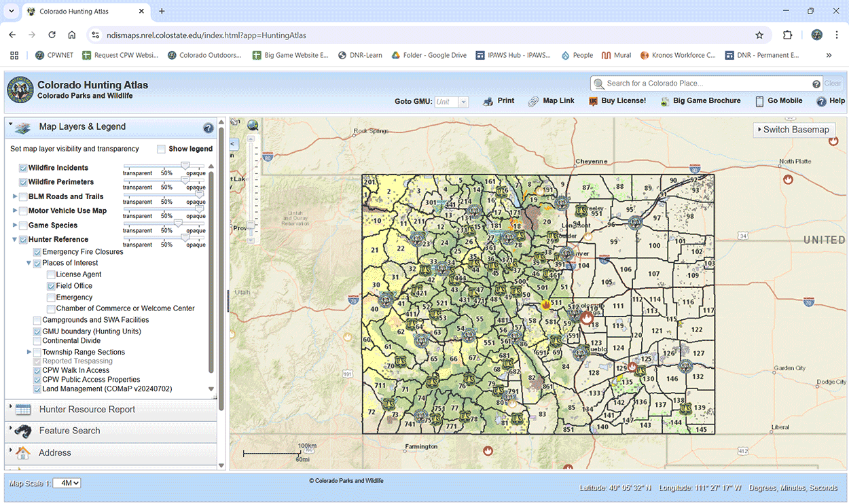Open the Help question mark icon
Screen dimensions: 849x504
(x=821, y=101)
